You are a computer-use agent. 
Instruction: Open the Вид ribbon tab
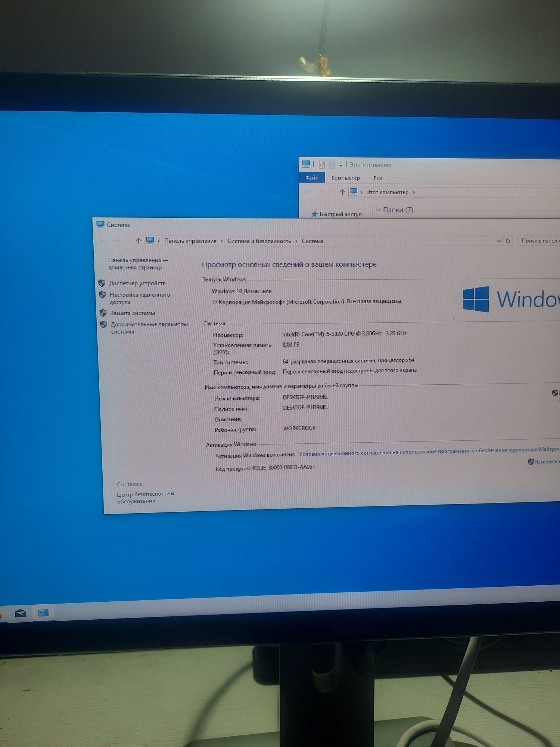point(378,179)
